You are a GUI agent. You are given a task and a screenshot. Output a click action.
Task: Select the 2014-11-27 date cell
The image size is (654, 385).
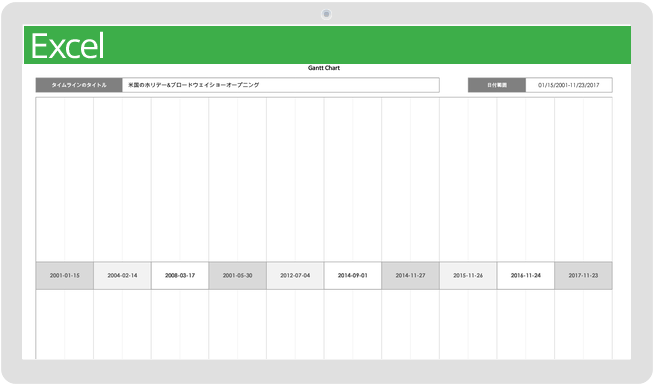[410, 276]
